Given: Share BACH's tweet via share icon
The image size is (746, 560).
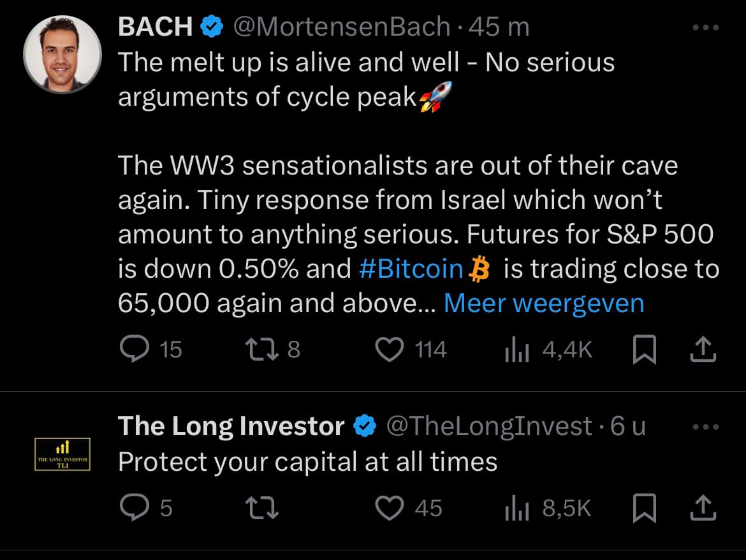Looking at the screenshot, I should 703,349.
